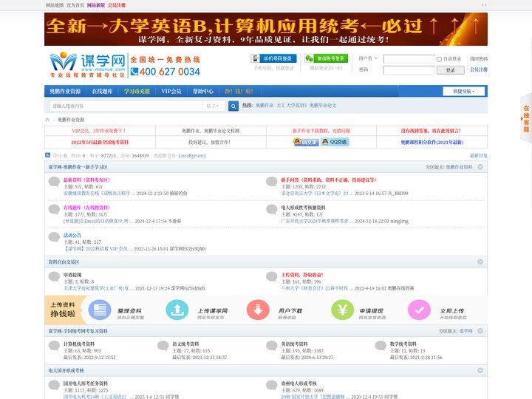Image resolution: width=532 pixels, height=399 pixels.
Task: Collapse the 资料自由交易区 section
Action: pos(480,262)
